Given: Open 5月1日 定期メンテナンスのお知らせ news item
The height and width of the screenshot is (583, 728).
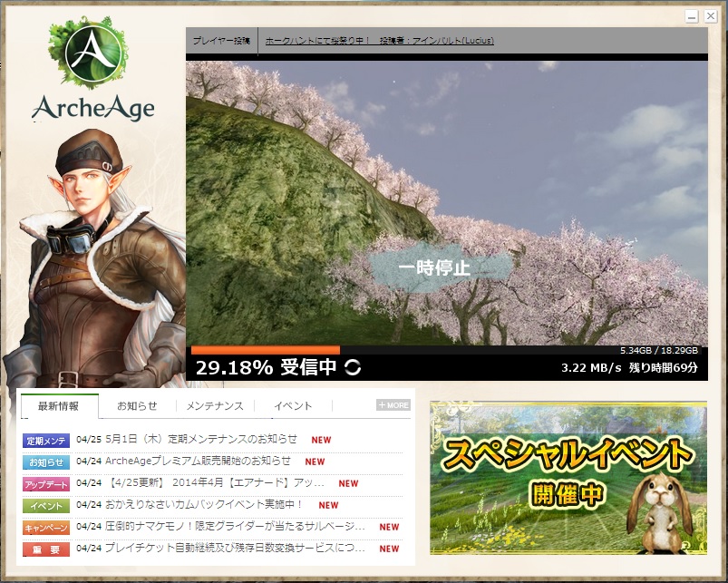Looking at the screenshot, I should 201,439.
